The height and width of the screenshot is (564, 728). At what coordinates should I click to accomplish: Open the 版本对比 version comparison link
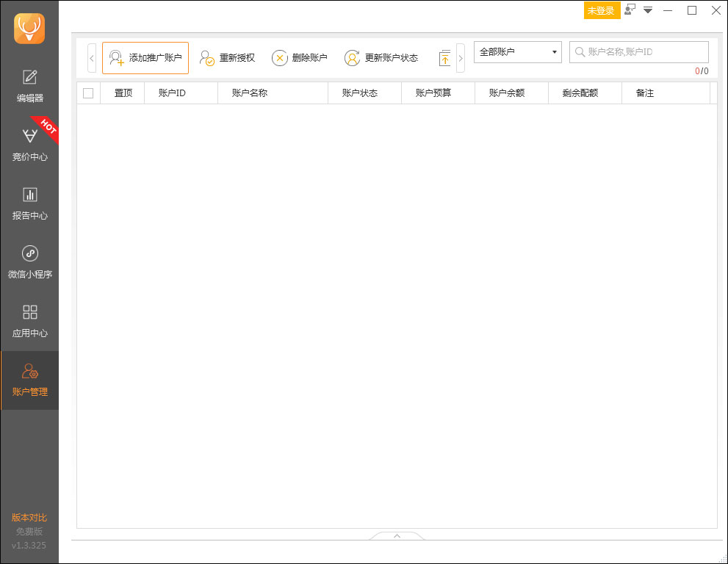tap(29, 517)
